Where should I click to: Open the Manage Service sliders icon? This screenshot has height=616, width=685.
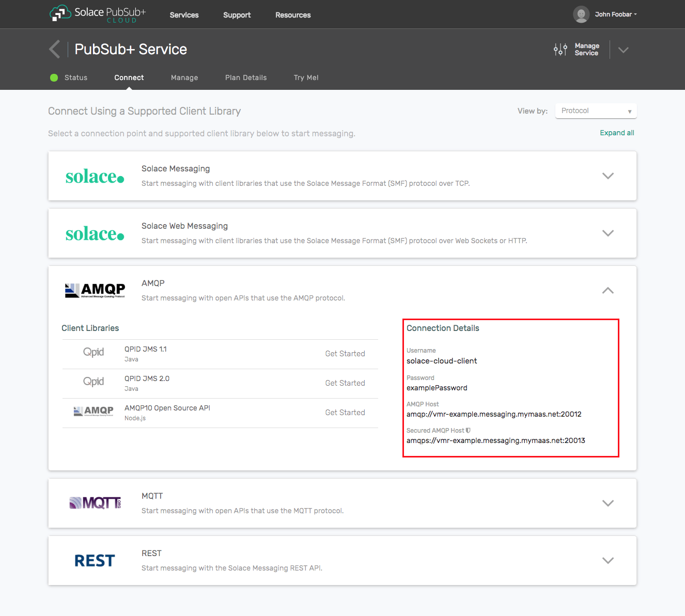coord(561,50)
